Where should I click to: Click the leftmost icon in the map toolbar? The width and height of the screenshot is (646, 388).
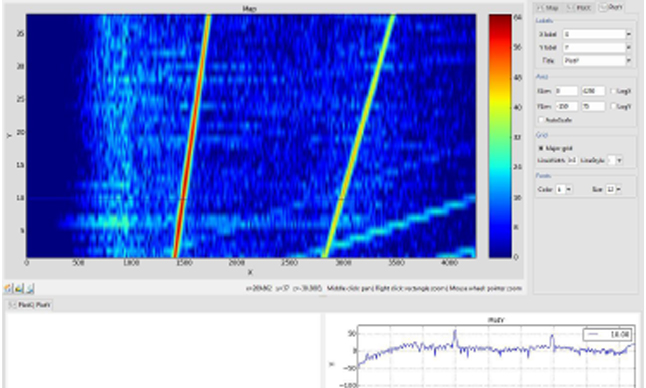pyautogui.click(x=8, y=288)
